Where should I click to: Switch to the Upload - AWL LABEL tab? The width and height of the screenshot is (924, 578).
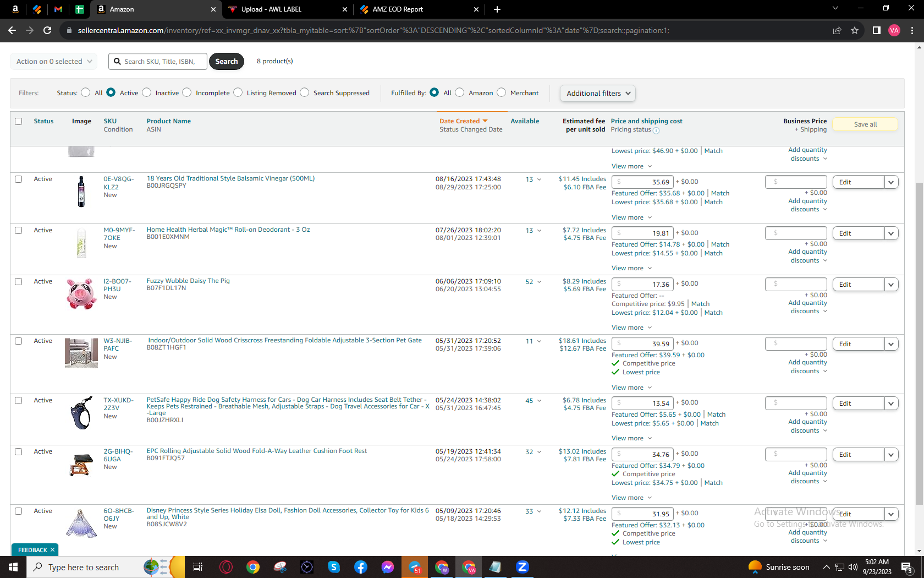click(x=288, y=9)
